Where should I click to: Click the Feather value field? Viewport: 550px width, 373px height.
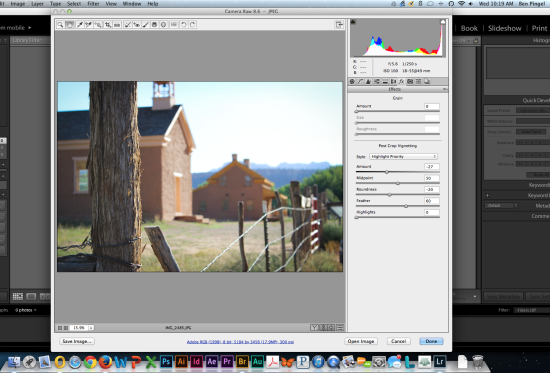[432, 201]
